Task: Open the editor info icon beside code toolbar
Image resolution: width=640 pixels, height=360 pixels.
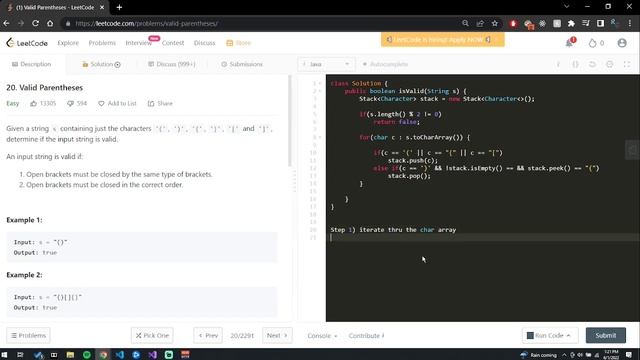Action: [x=558, y=64]
